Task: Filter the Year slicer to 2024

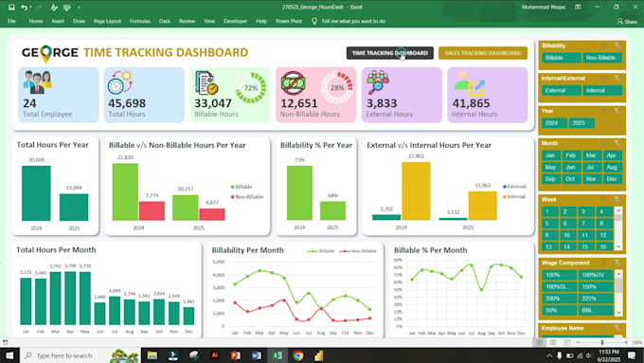Action: [554, 123]
